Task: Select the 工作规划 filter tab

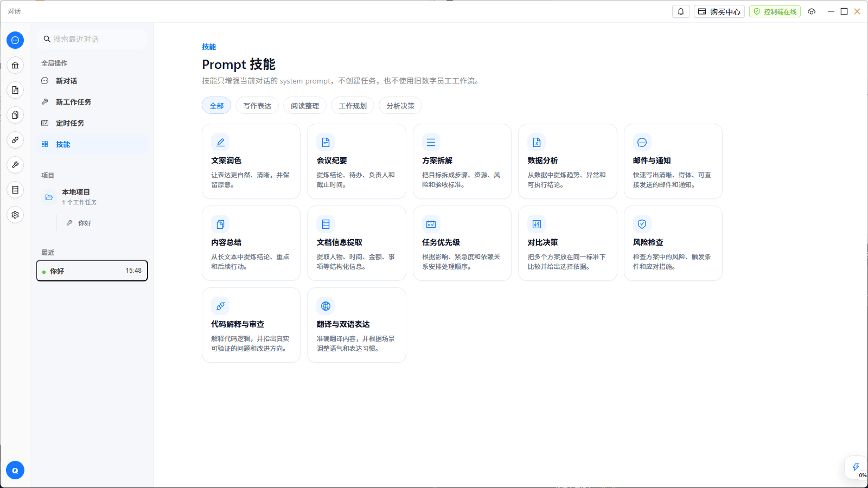Action: coord(353,106)
